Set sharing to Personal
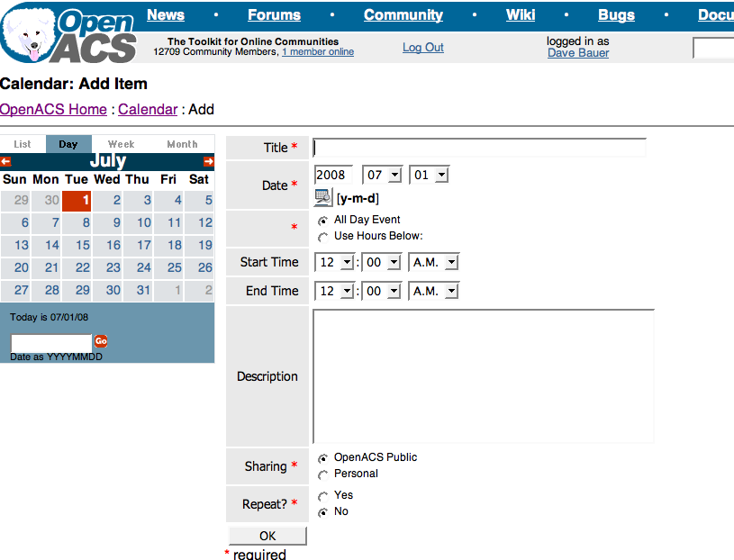This screenshot has width=734, height=560. (x=323, y=474)
